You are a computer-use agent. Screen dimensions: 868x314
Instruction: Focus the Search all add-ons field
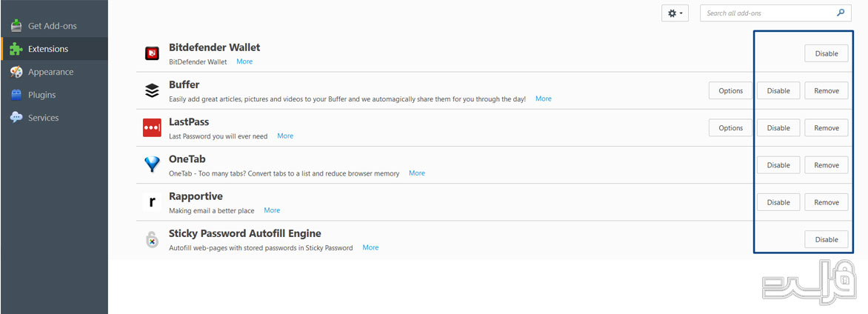[x=769, y=13]
